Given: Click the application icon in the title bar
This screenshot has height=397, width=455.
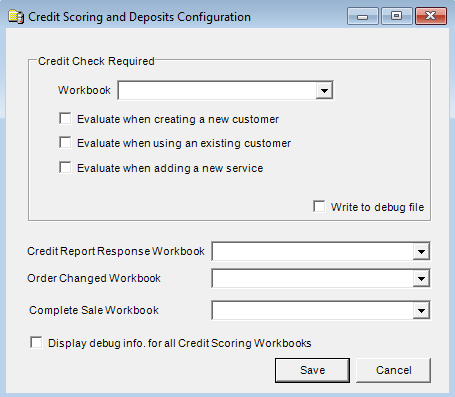Looking at the screenshot, I should (x=16, y=17).
